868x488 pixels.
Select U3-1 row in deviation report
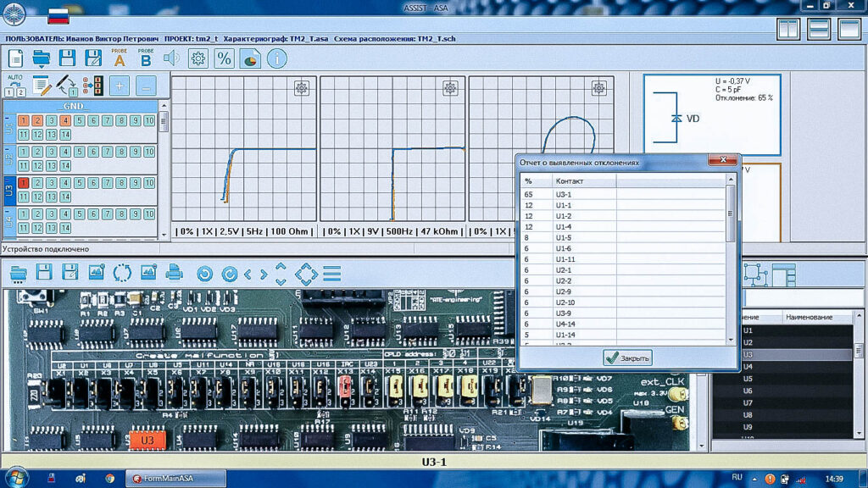pos(565,195)
